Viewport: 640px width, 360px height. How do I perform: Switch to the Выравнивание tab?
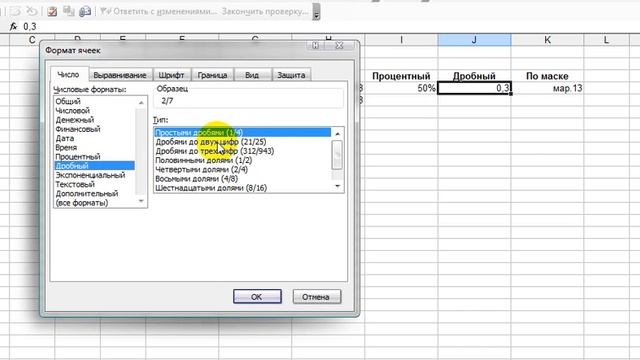point(120,75)
